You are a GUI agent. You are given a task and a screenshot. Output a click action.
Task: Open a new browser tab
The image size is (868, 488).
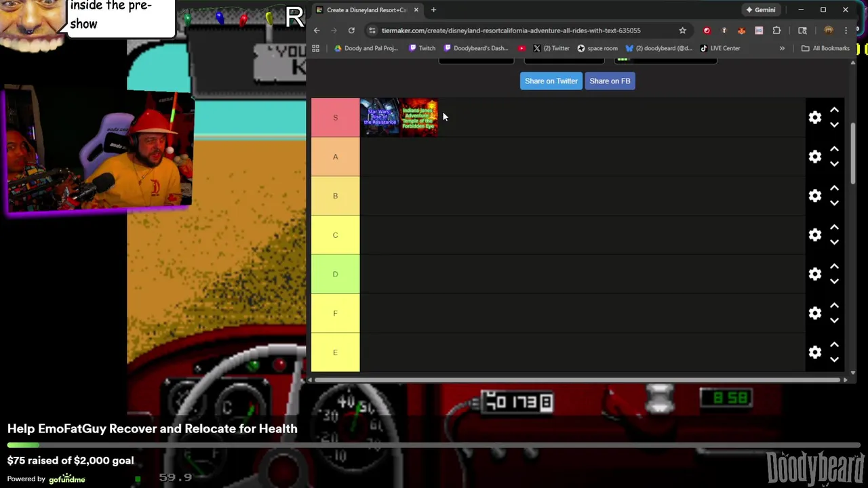click(x=433, y=10)
